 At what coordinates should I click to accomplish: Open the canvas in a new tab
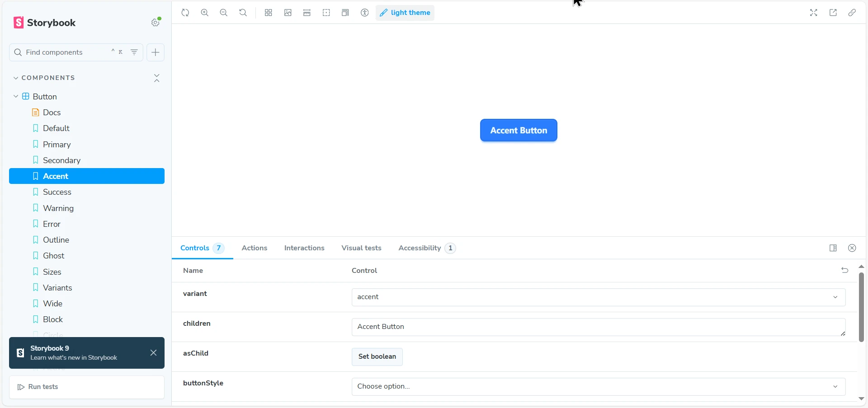[833, 13]
